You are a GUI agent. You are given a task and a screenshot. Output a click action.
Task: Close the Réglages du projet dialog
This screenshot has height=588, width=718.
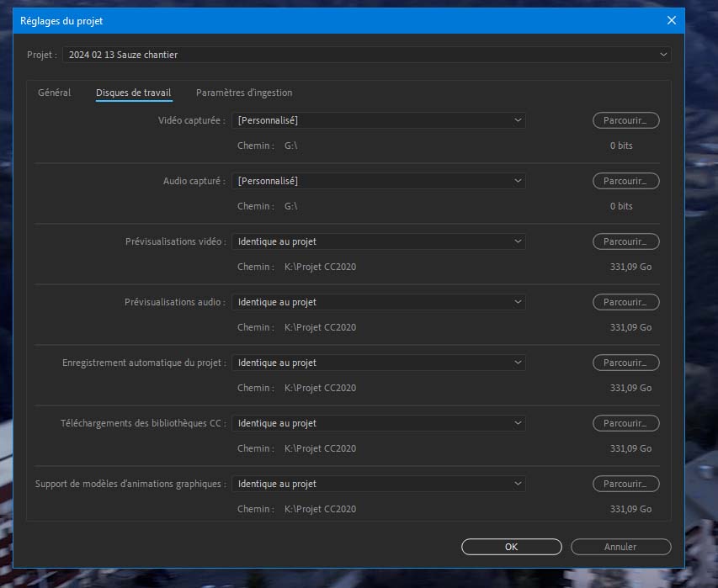pos(671,20)
